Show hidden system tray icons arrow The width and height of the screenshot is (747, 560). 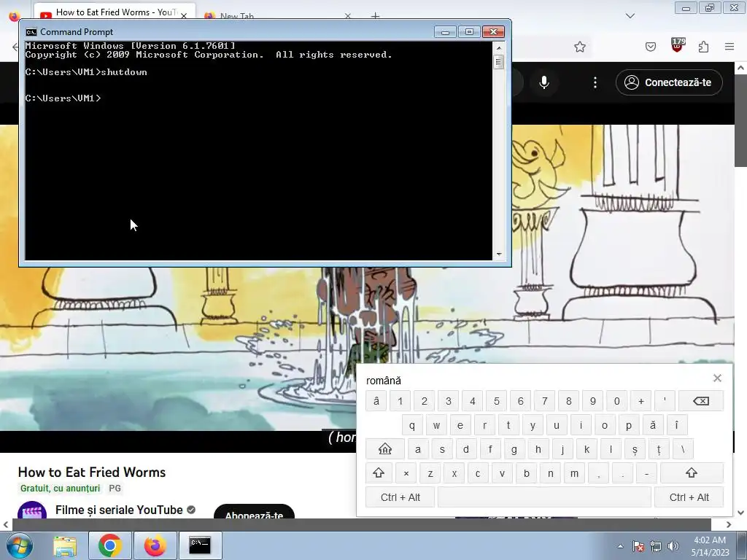(x=620, y=546)
